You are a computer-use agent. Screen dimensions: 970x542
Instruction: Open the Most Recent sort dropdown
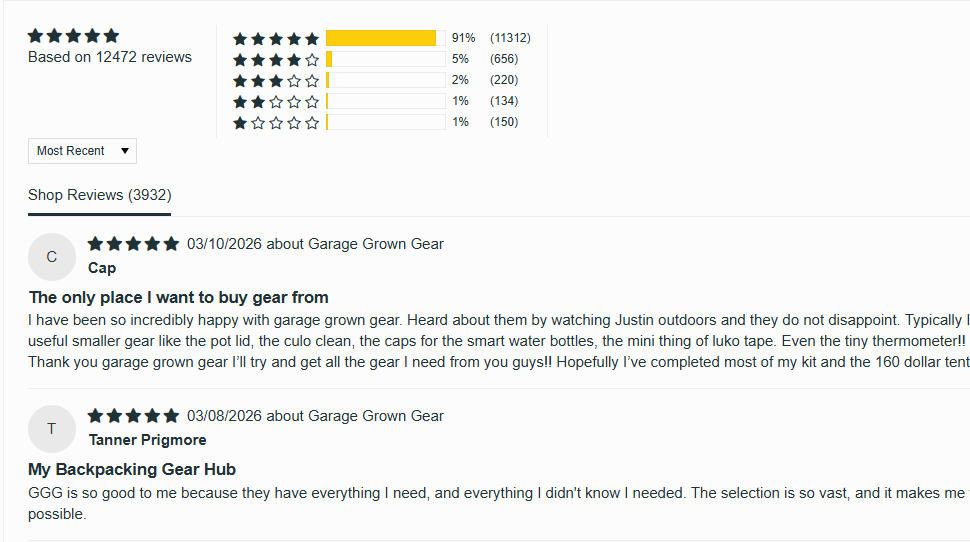click(71, 151)
